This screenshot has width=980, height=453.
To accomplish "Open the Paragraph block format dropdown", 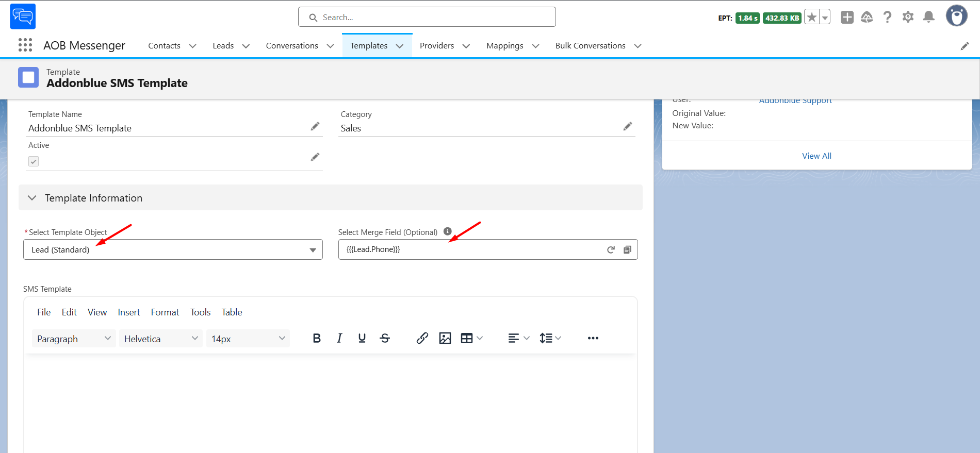I will (74, 339).
